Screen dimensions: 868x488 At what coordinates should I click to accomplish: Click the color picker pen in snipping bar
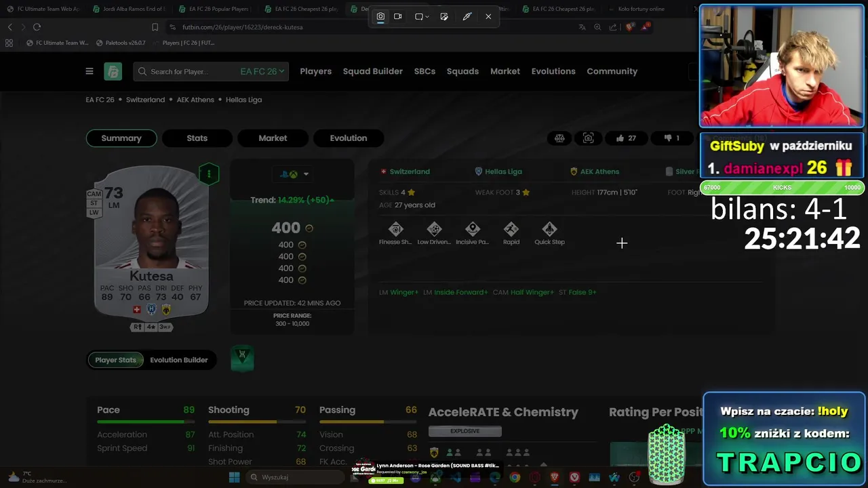point(467,16)
